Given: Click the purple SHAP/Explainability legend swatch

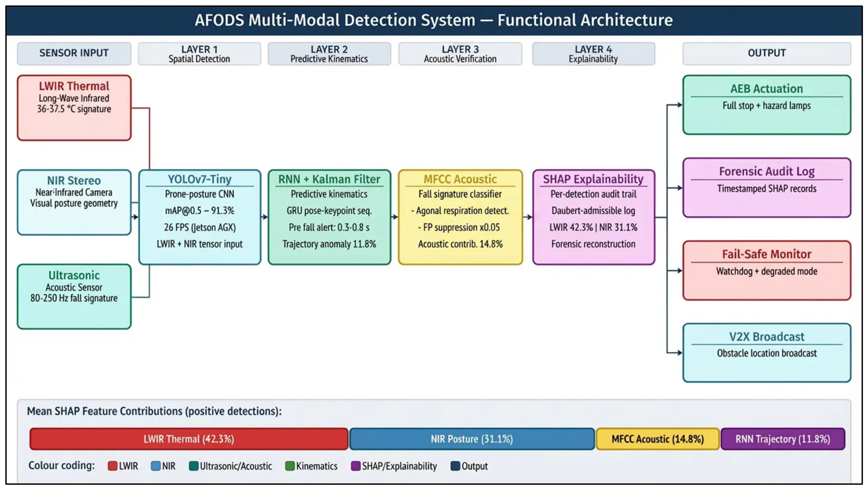Looking at the screenshot, I should tap(355, 466).
